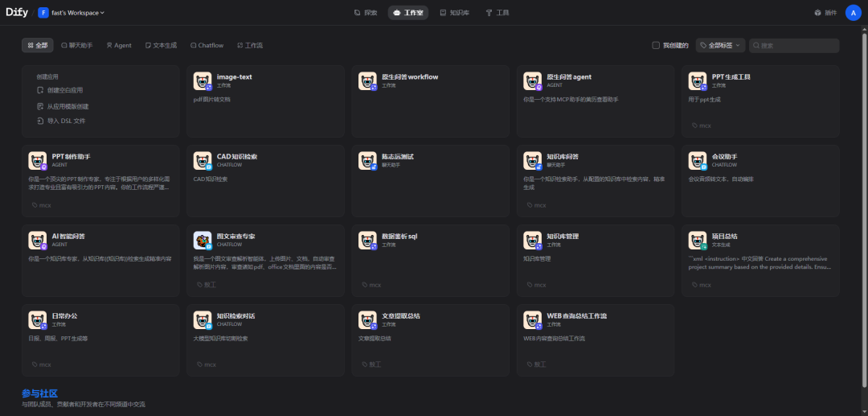Open the 工具 nav tab
The image size is (868, 416).
(497, 13)
